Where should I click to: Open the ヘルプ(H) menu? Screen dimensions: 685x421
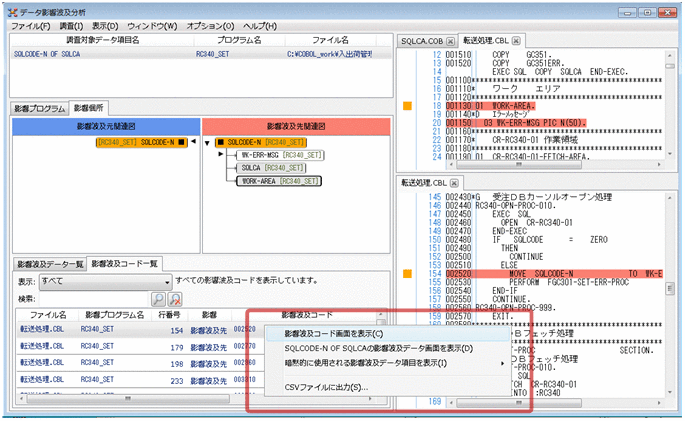(259, 26)
